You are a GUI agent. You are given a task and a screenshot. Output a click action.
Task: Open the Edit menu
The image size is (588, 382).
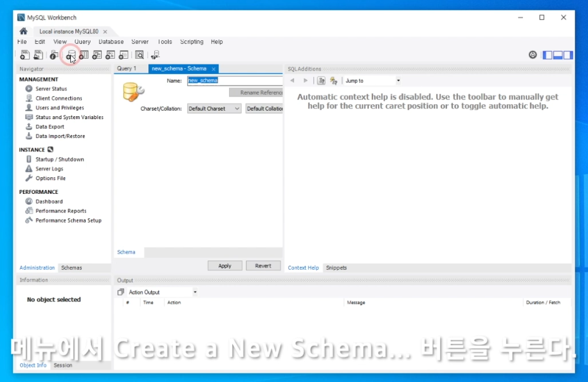[40, 41]
